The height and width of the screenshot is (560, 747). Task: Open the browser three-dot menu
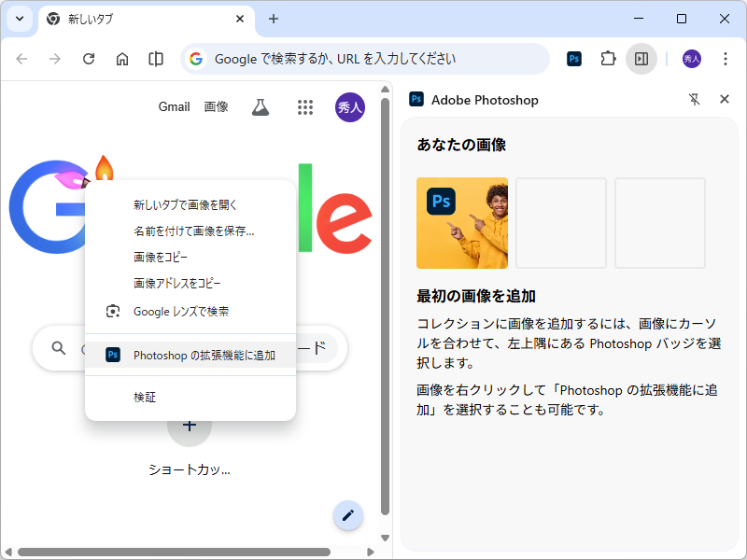(x=726, y=58)
